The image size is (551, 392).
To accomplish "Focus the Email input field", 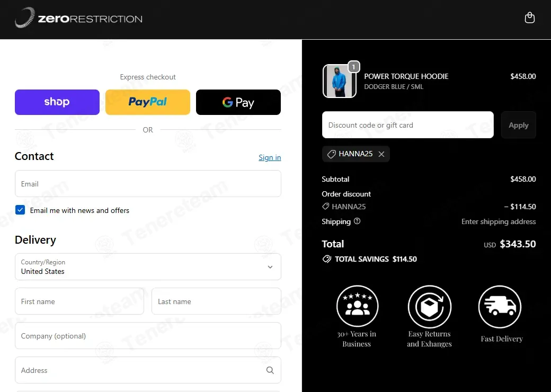I will coord(148,184).
